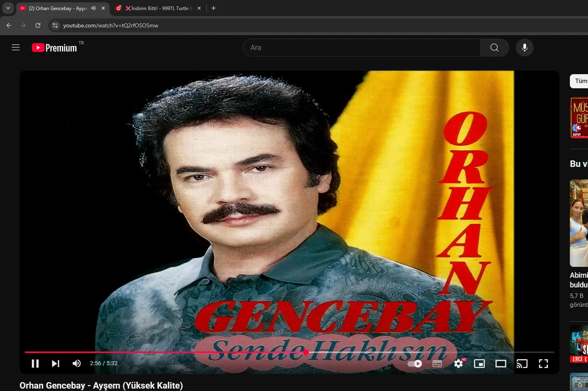Pause the playing video
Screen dimensions: 588x391
35,364
